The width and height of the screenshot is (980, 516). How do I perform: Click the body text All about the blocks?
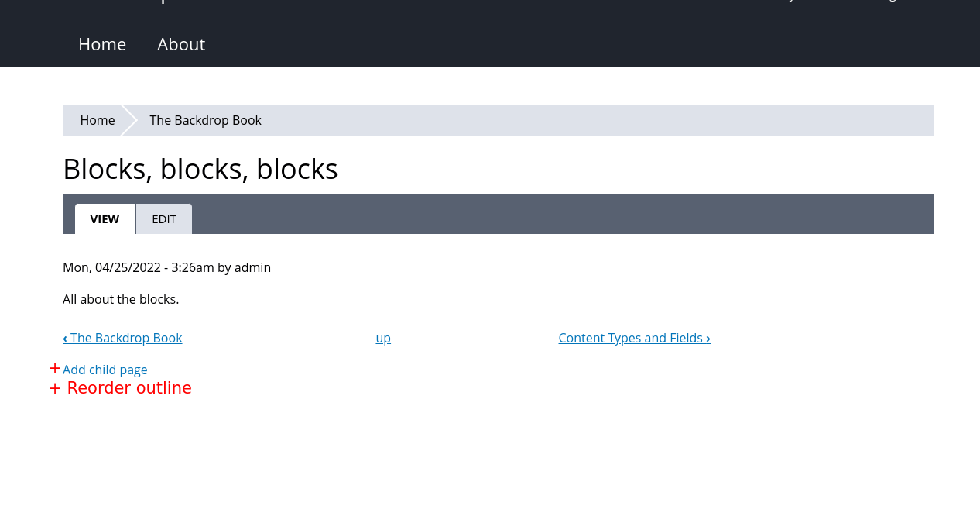(120, 298)
